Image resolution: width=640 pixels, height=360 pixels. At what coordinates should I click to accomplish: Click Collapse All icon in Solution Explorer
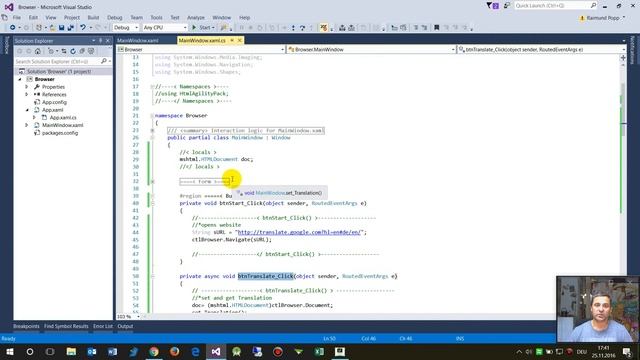point(82,51)
